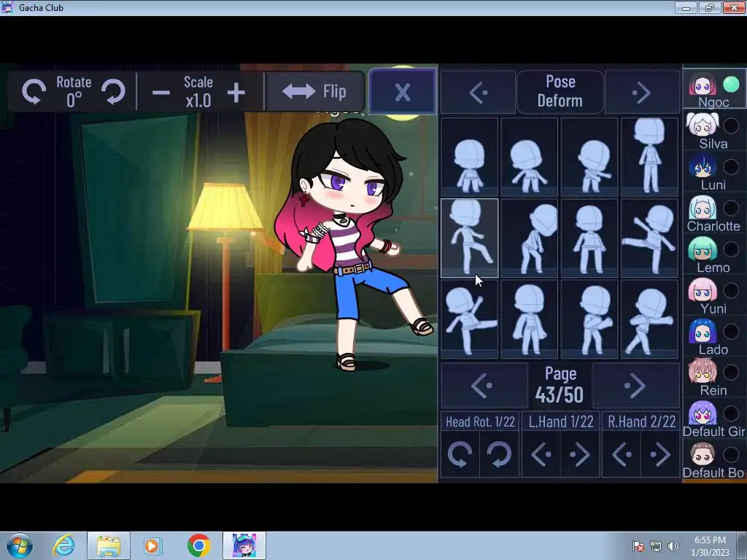The height and width of the screenshot is (560, 747).
Task: Open Google Chrome from taskbar
Action: click(x=198, y=545)
